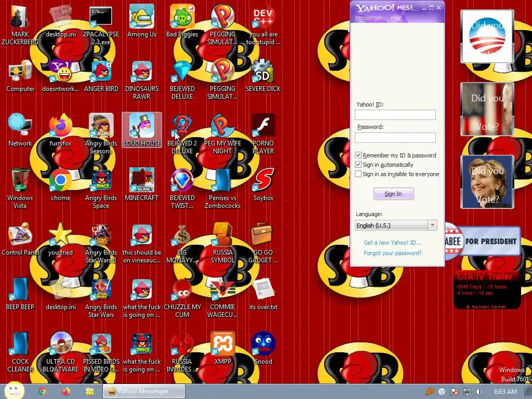Select the BIG MONAYY desktop icon
The height and width of the screenshot is (399, 532).
pos(182,243)
